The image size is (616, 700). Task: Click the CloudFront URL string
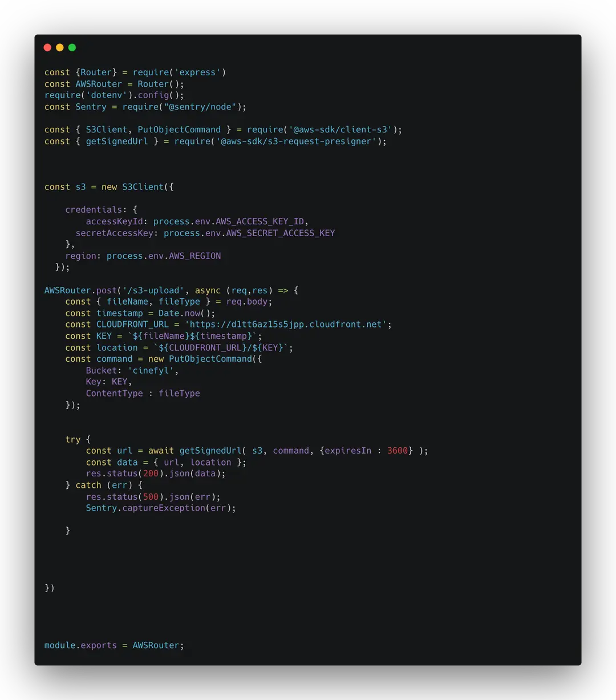click(288, 325)
